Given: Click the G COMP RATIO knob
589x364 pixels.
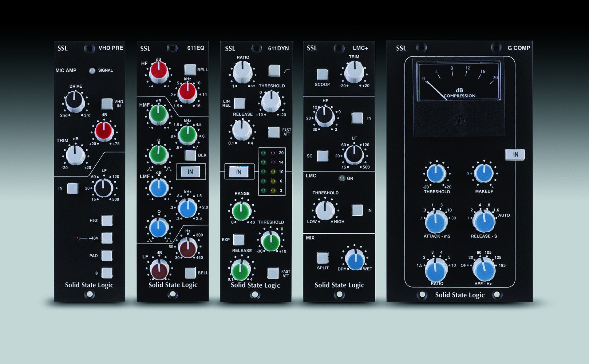Looking at the screenshot, I should pos(436,270).
